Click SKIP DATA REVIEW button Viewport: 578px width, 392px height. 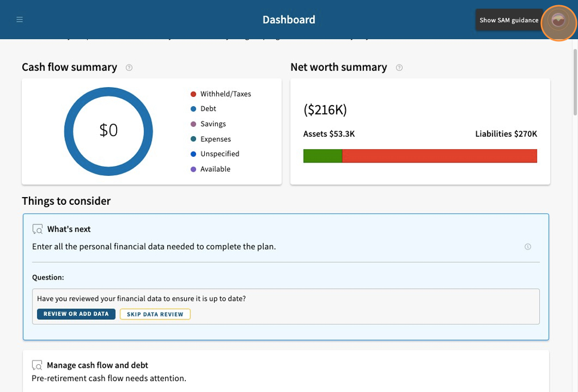[x=155, y=314]
